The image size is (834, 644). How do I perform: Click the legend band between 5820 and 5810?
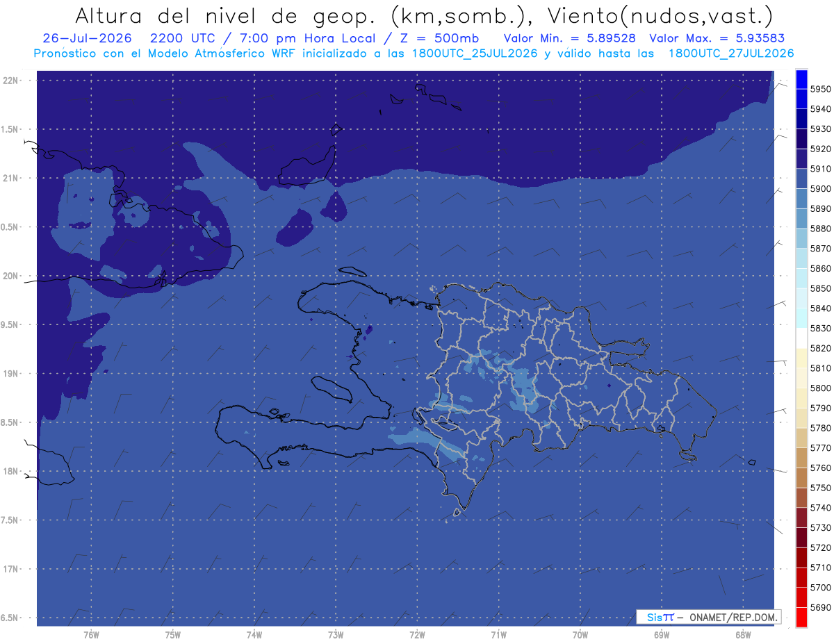pos(801,358)
